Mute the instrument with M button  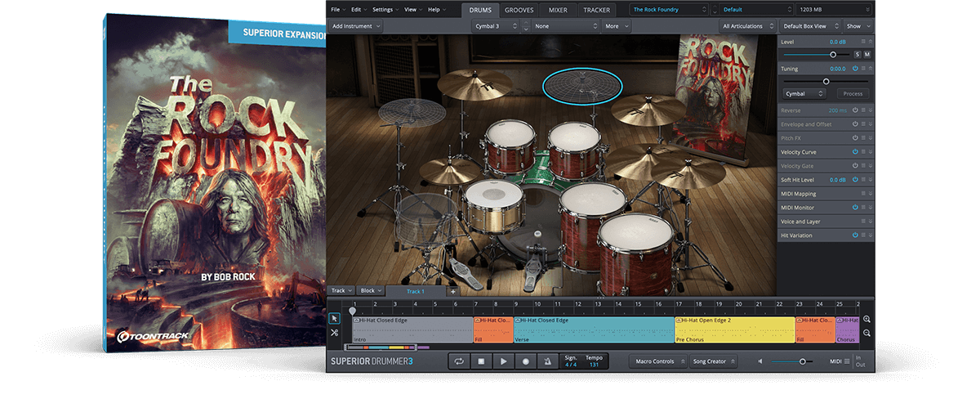point(866,54)
